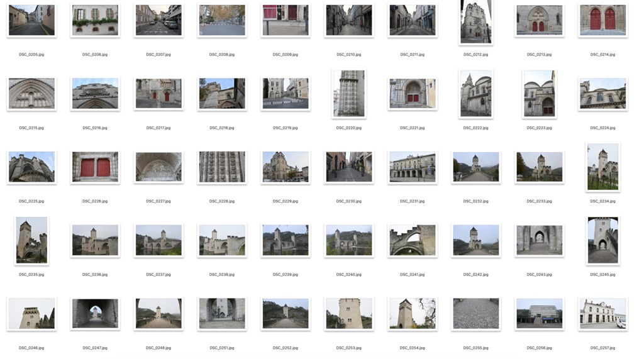Select the DSC_0253.jpg stone tower thumbnail
The image size is (644, 359).
[x=348, y=313]
